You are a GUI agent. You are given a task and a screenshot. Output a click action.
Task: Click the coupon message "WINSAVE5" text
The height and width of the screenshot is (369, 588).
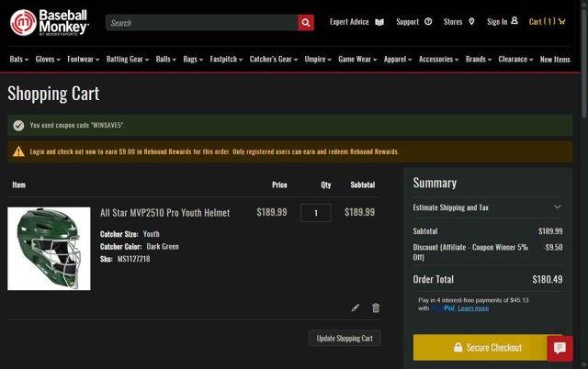click(x=76, y=125)
